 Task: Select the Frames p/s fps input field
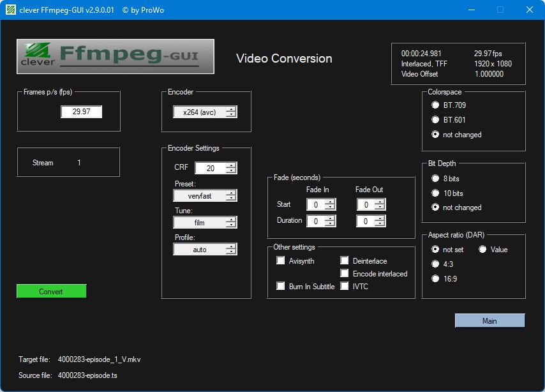click(81, 112)
